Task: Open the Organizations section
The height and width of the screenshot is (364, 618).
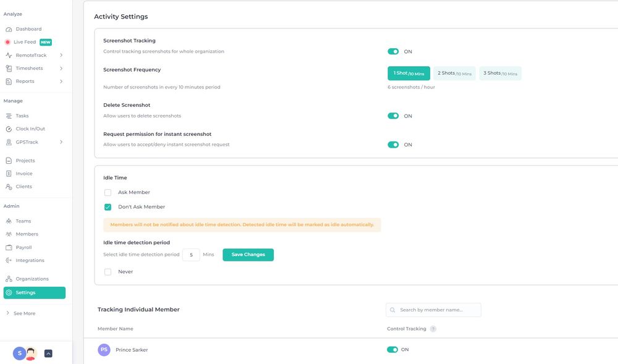Action: [x=30, y=278]
